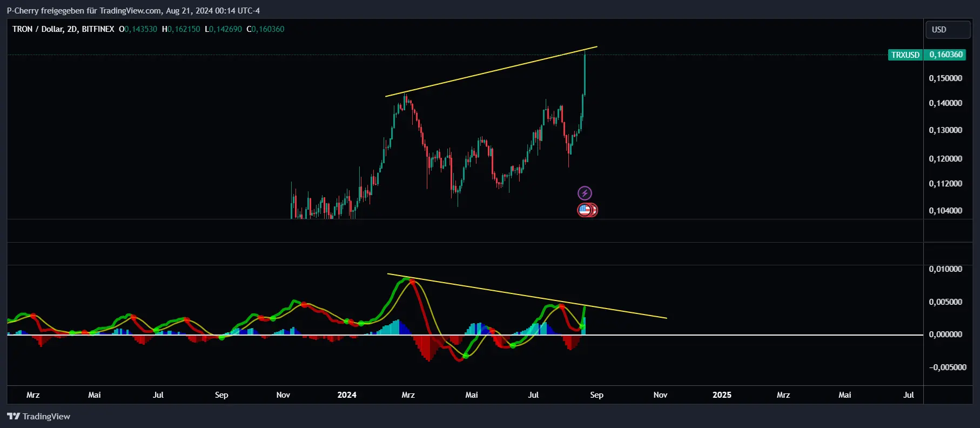The image size is (980, 428).
Task: Click the TRXUSD price label
Action: point(905,55)
